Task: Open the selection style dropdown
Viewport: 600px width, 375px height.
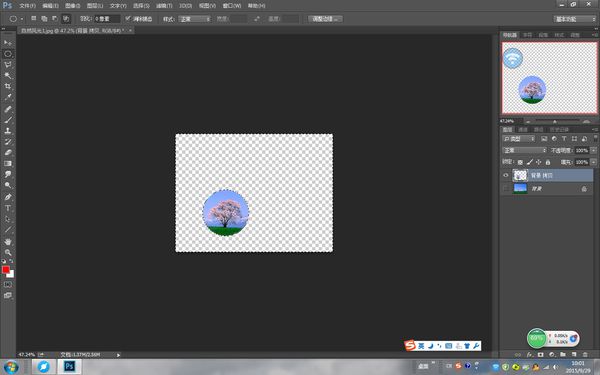Action: tap(195, 19)
